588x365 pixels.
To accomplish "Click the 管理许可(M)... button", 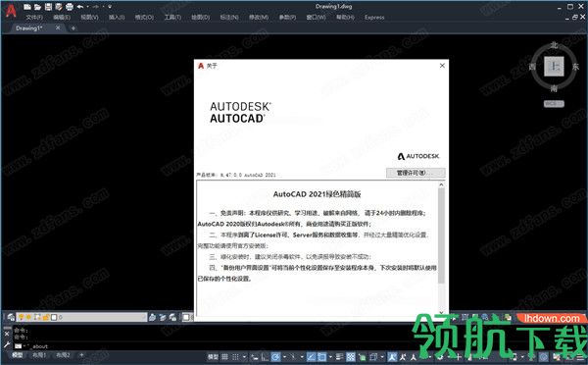I will point(416,173).
